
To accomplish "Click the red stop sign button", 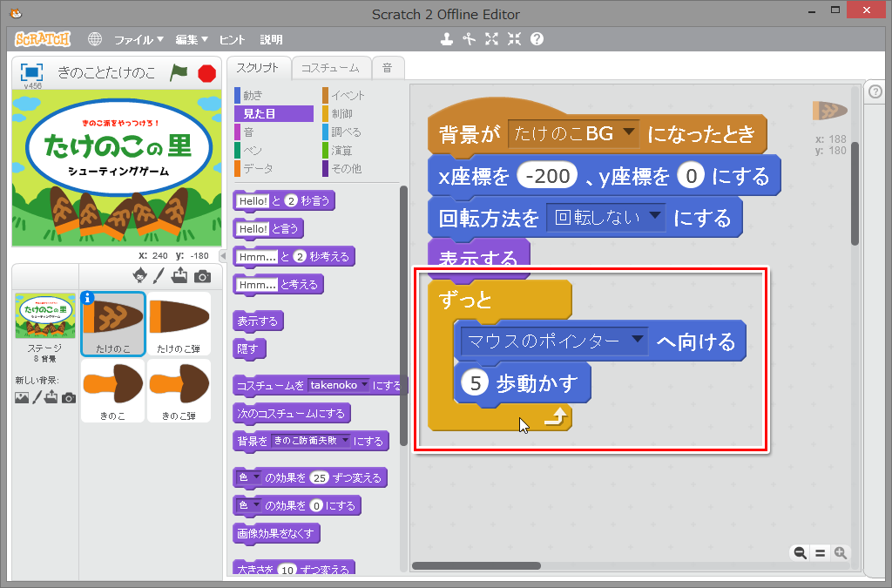I will point(207,73).
